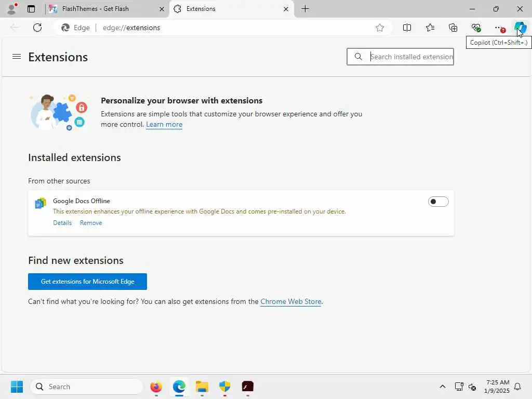Focus the Search installed extensions field
532x399 pixels.
(x=400, y=57)
